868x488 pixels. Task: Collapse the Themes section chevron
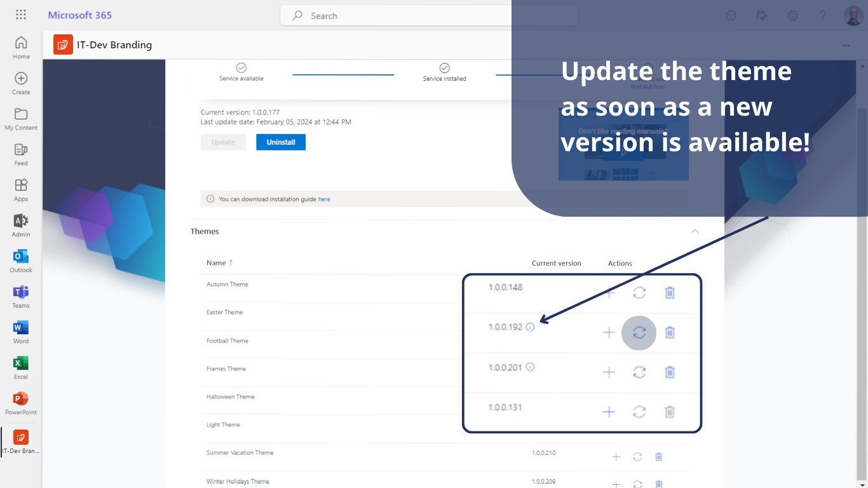695,231
